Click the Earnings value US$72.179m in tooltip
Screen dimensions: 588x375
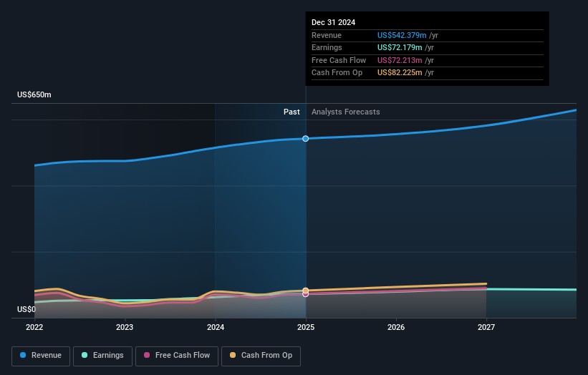click(400, 48)
